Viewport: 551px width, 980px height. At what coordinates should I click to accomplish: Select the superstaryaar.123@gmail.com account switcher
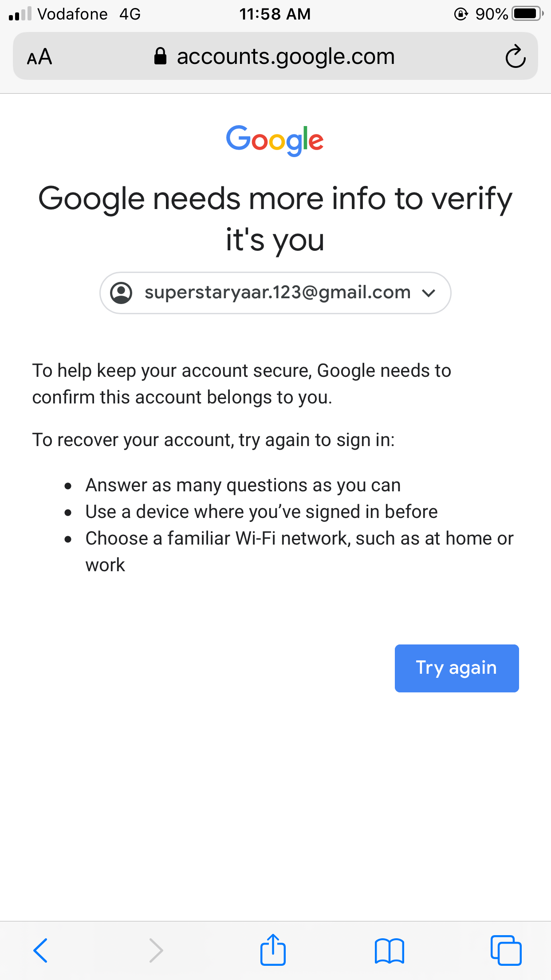pyautogui.click(x=277, y=293)
